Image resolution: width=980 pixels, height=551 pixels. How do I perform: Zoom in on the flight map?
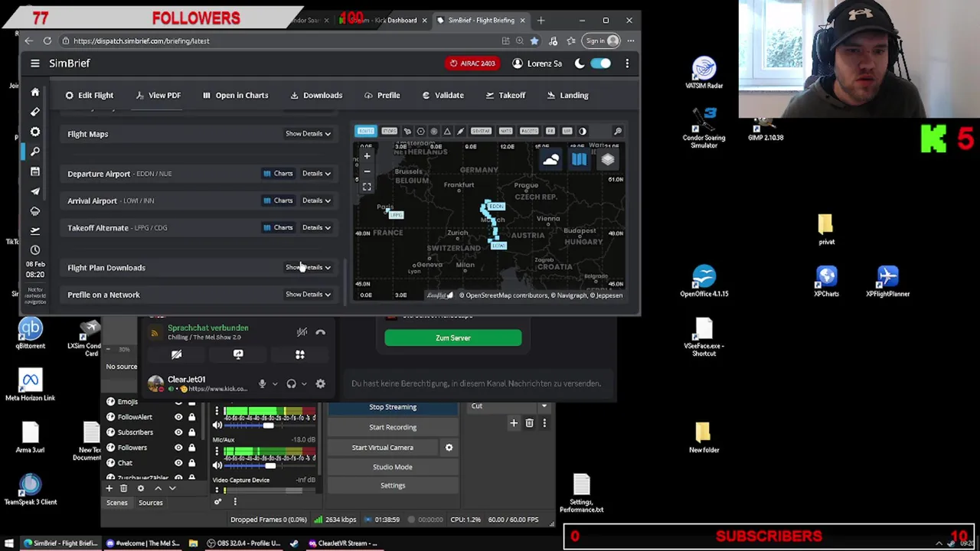click(x=367, y=156)
